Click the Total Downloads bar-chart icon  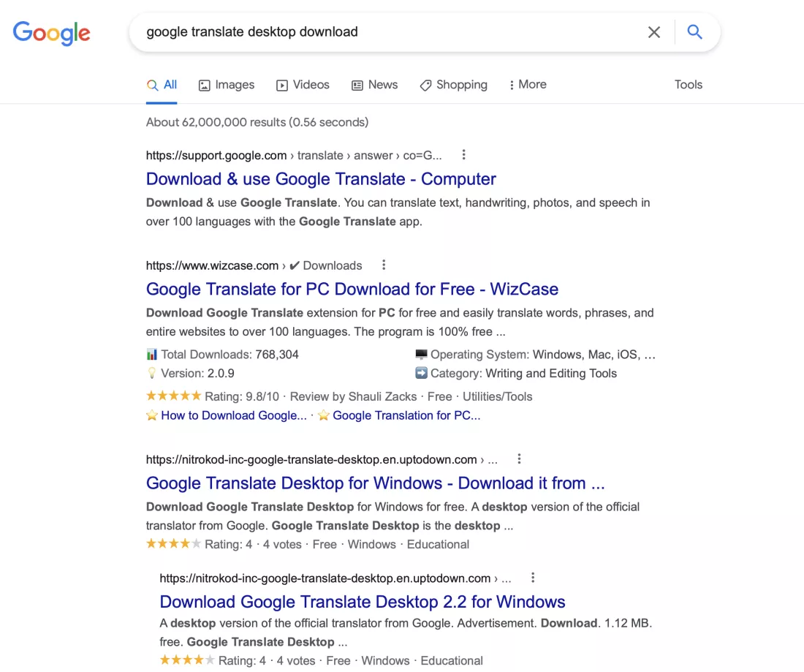pyautogui.click(x=151, y=354)
